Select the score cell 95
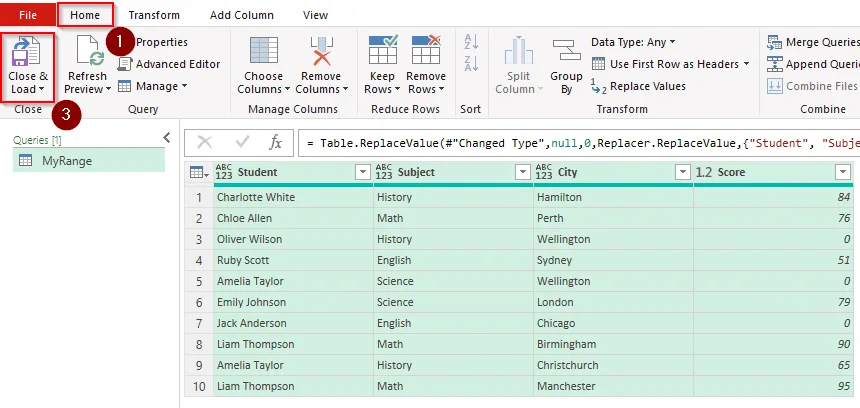The width and height of the screenshot is (860, 408). point(773,386)
